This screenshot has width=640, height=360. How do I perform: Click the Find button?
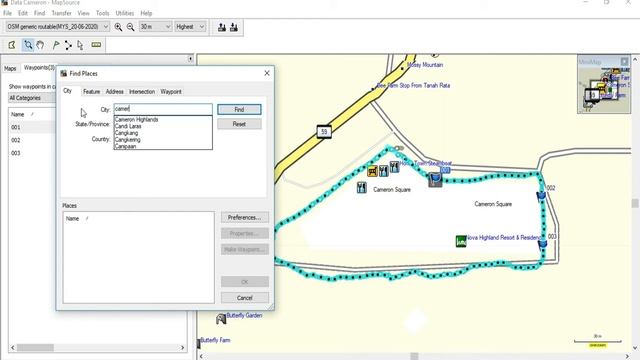click(x=239, y=109)
